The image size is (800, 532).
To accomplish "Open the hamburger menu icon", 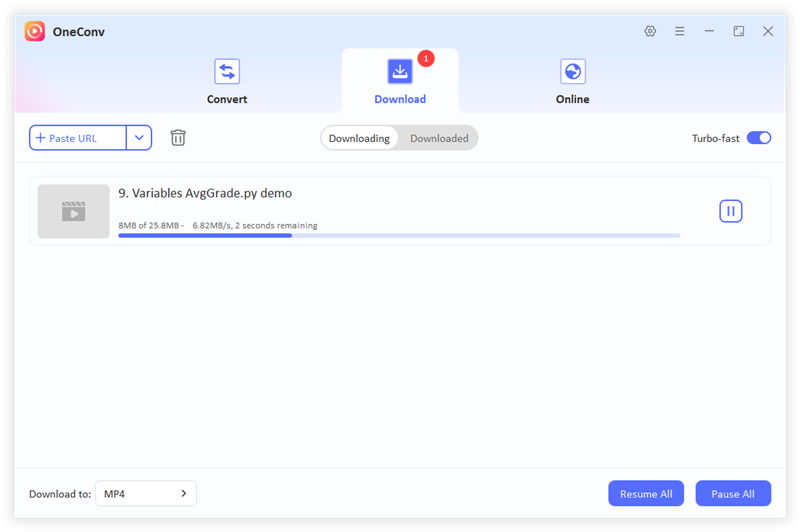I will [x=679, y=31].
